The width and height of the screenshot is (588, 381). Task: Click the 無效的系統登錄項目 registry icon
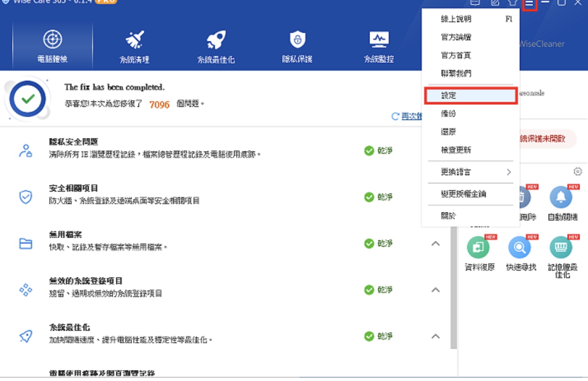[x=26, y=290]
